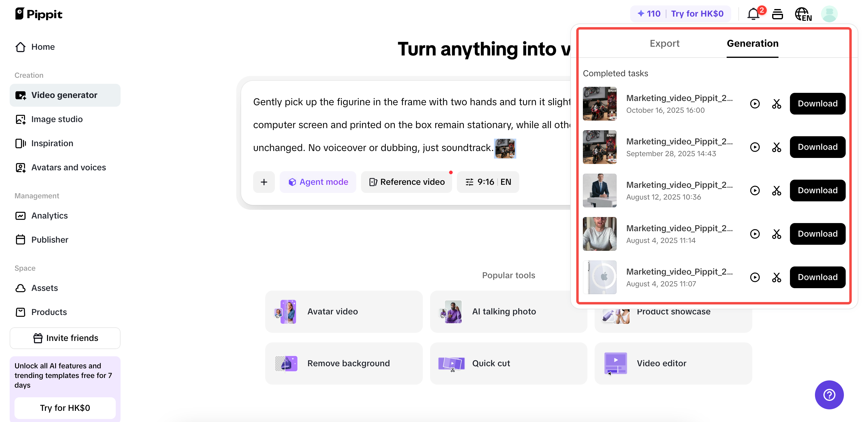Click the user profile avatar

pos(829,14)
